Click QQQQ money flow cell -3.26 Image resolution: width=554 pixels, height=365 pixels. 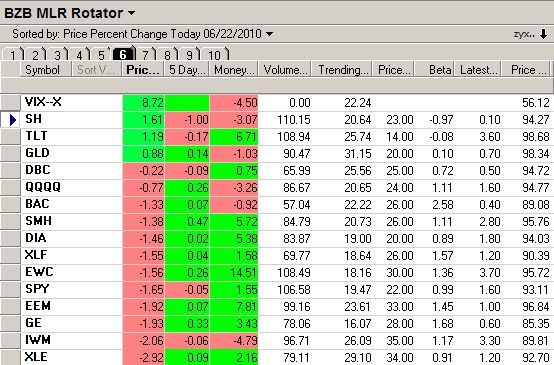coord(234,188)
